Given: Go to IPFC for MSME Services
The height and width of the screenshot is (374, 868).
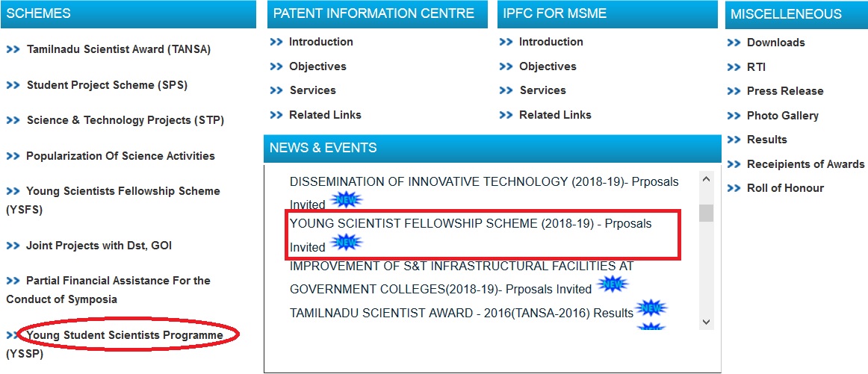Looking at the screenshot, I should click(542, 90).
